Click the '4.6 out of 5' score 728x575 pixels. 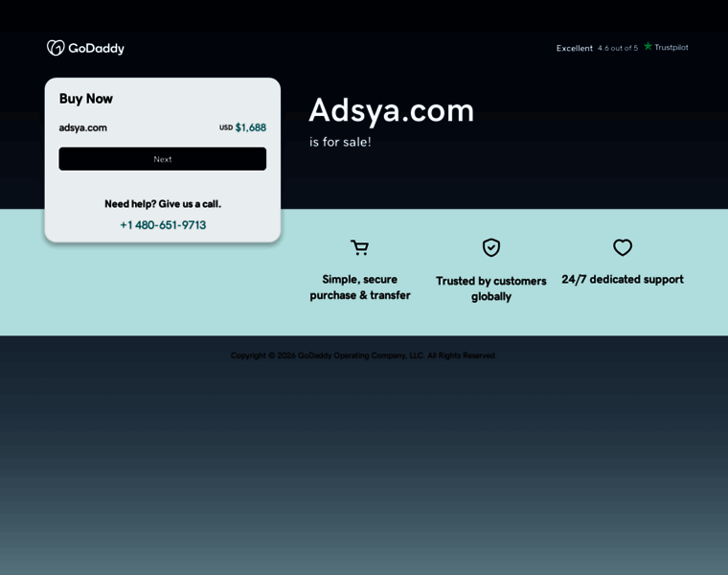[618, 48]
